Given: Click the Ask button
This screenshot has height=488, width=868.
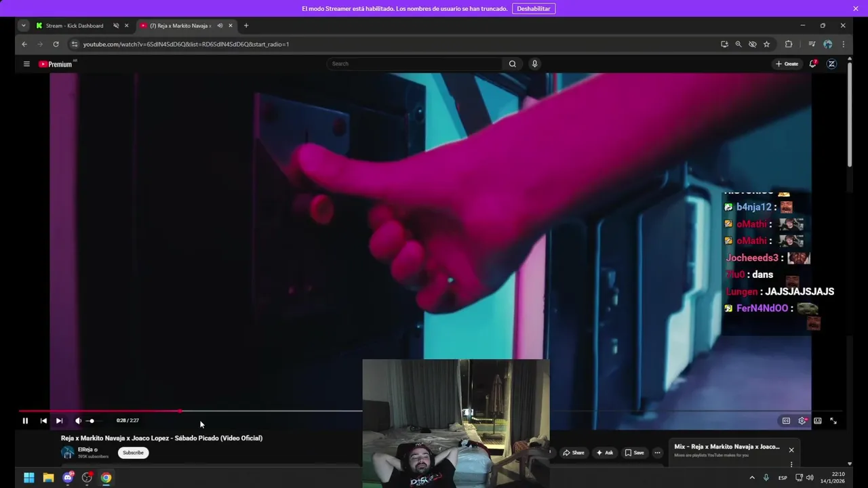Looking at the screenshot, I should (x=604, y=453).
